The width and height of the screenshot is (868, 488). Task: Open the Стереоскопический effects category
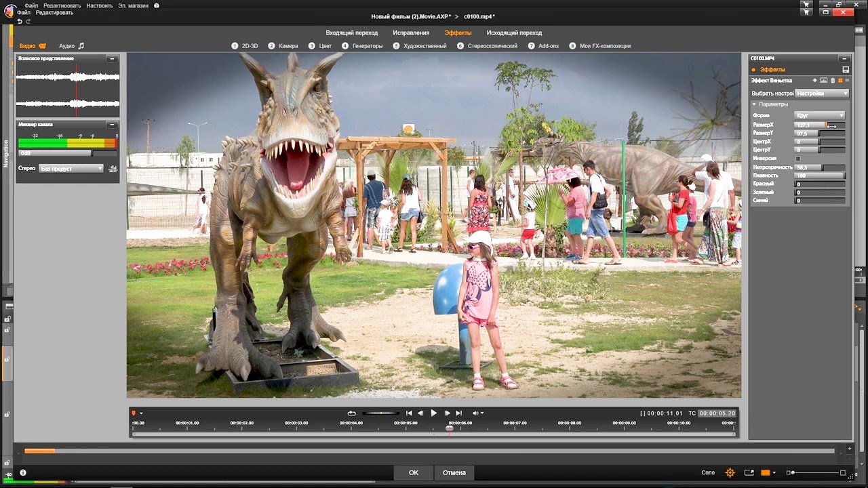click(487, 46)
